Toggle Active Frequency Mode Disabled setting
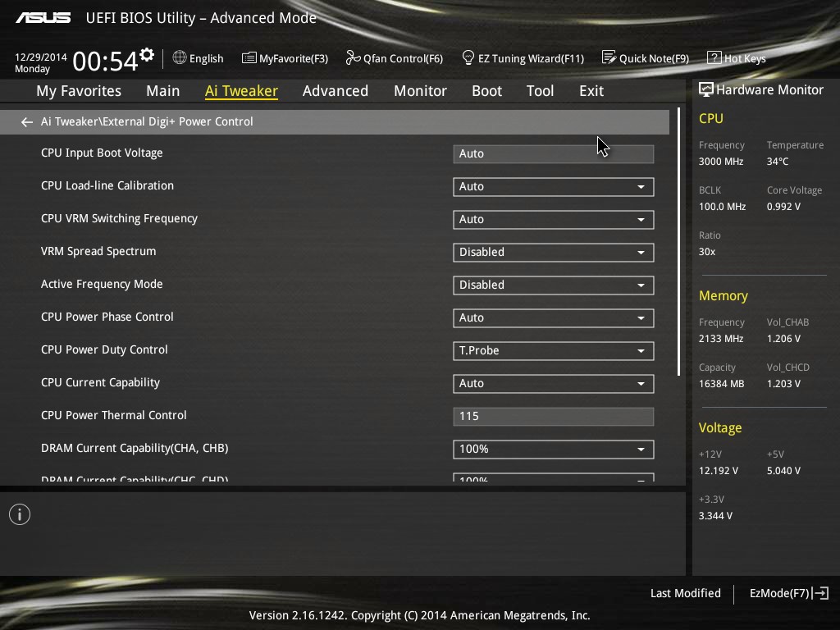 point(554,285)
